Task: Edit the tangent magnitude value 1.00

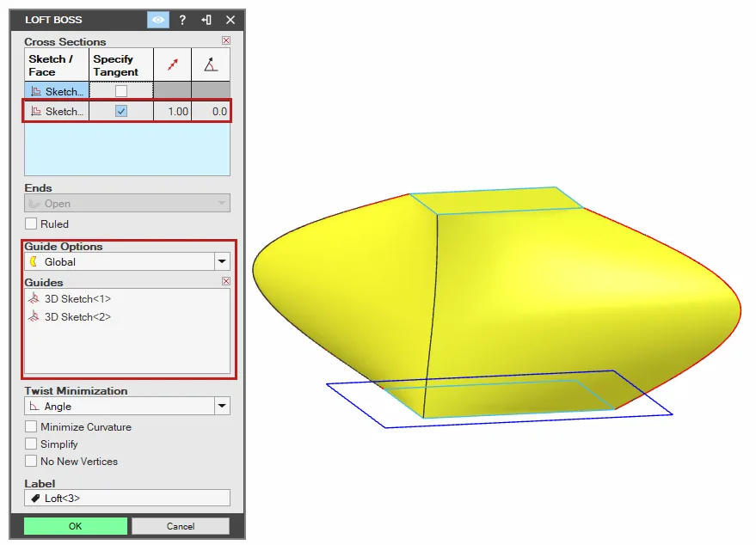Action: click(173, 111)
